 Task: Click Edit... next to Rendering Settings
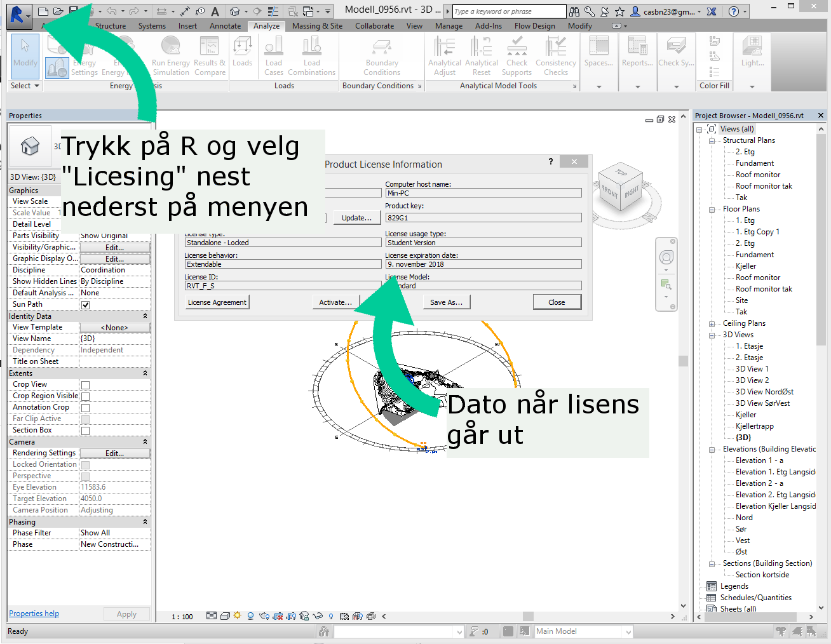115,453
